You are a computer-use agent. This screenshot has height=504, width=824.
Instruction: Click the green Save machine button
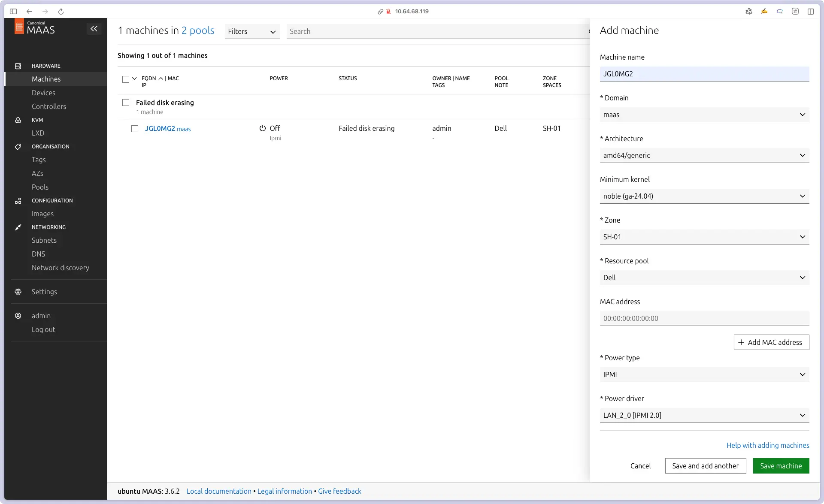click(x=781, y=466)
